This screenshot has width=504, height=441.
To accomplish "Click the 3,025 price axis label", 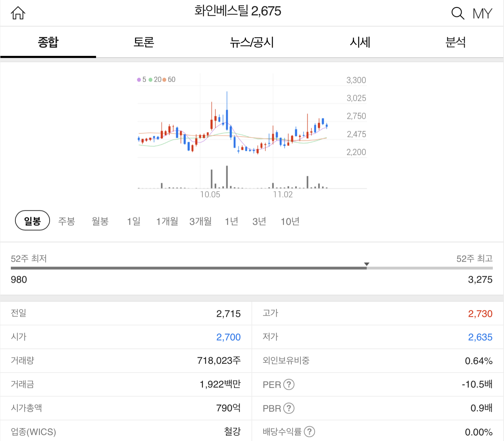I will [x=356, y=98].
